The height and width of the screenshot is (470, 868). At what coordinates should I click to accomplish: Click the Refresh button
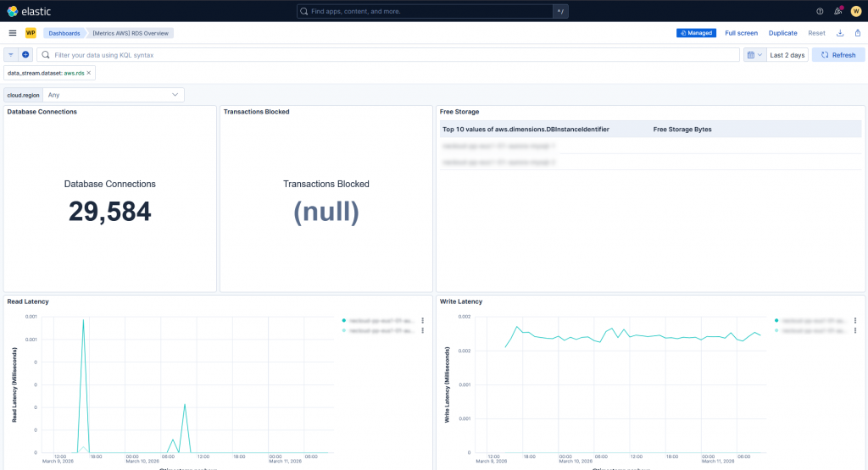tap(838, 55)
